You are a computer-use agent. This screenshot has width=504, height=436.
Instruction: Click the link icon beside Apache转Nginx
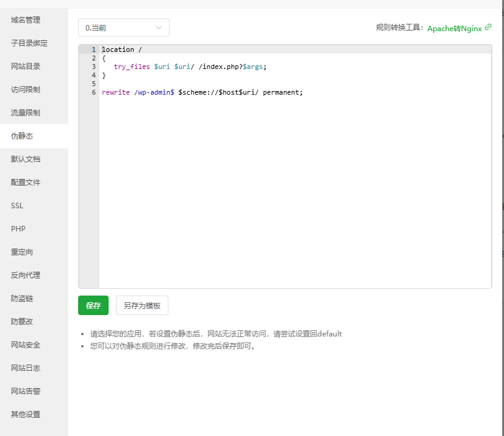click(488, 27)
